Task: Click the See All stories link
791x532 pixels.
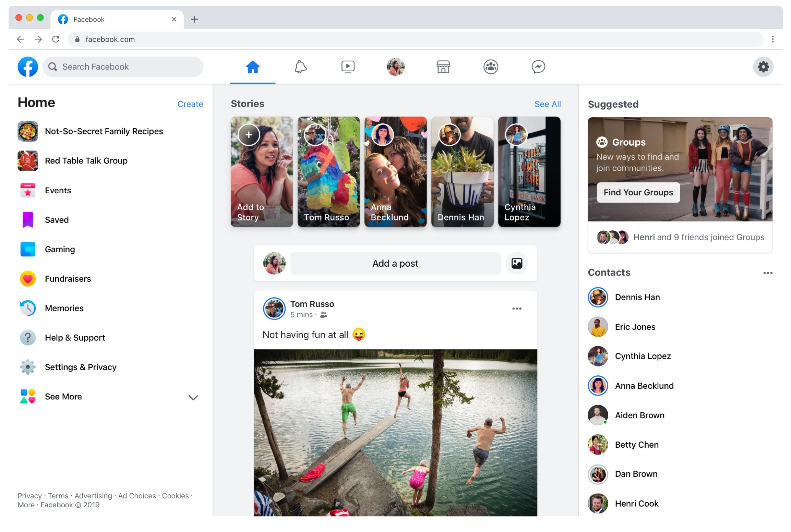Action: (547, 103)
